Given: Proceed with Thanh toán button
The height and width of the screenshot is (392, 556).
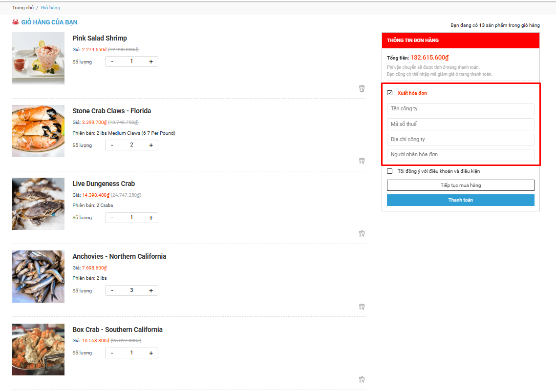Looking at the screenshot, I should [x=460, y=200].
